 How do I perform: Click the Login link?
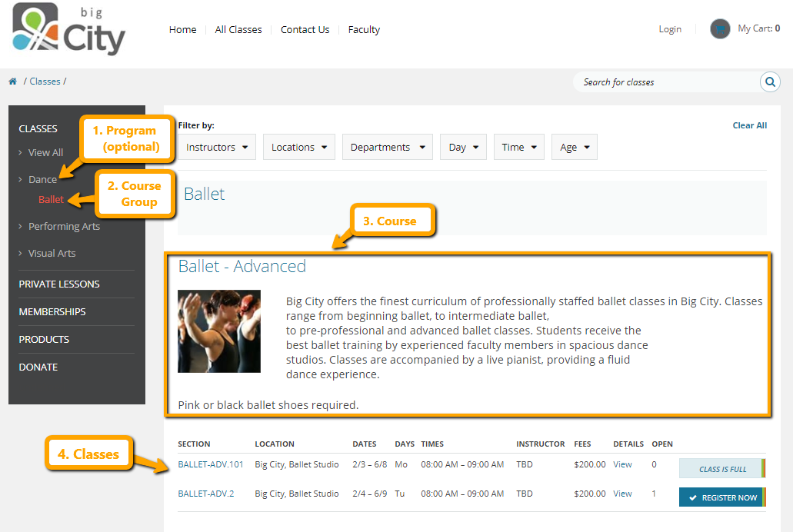click(x=670, y=29)
